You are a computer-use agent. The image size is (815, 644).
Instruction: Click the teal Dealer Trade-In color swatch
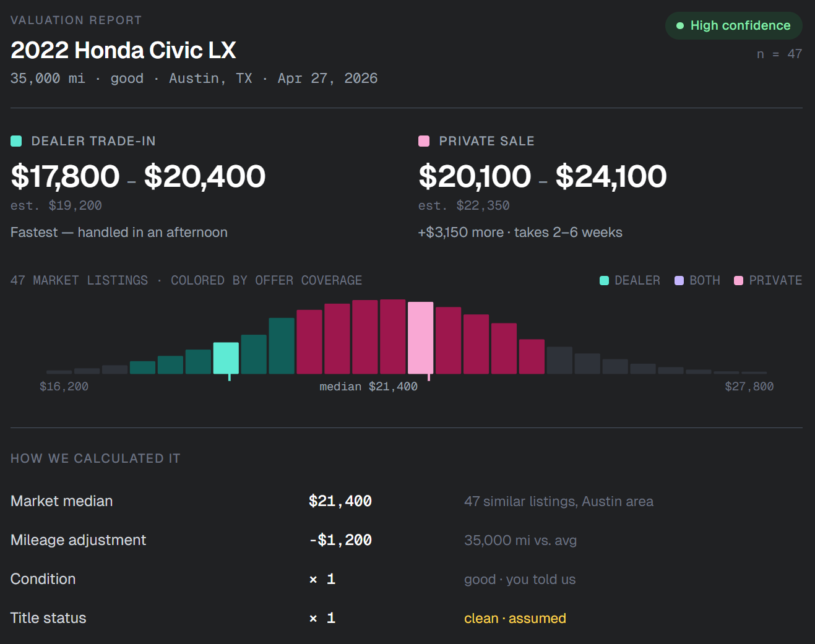(x=16, y=141)
